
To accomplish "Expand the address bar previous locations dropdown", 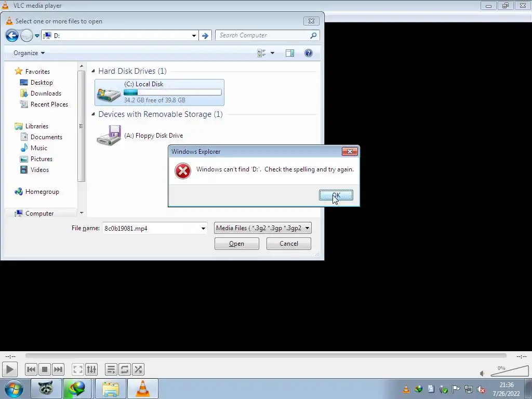I will pos(194,36).
